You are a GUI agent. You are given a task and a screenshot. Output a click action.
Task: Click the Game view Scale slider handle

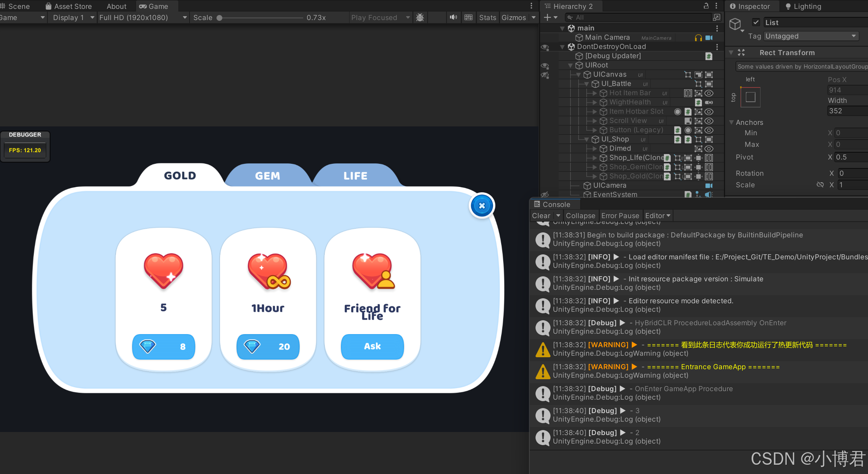(x=219, y=18)
